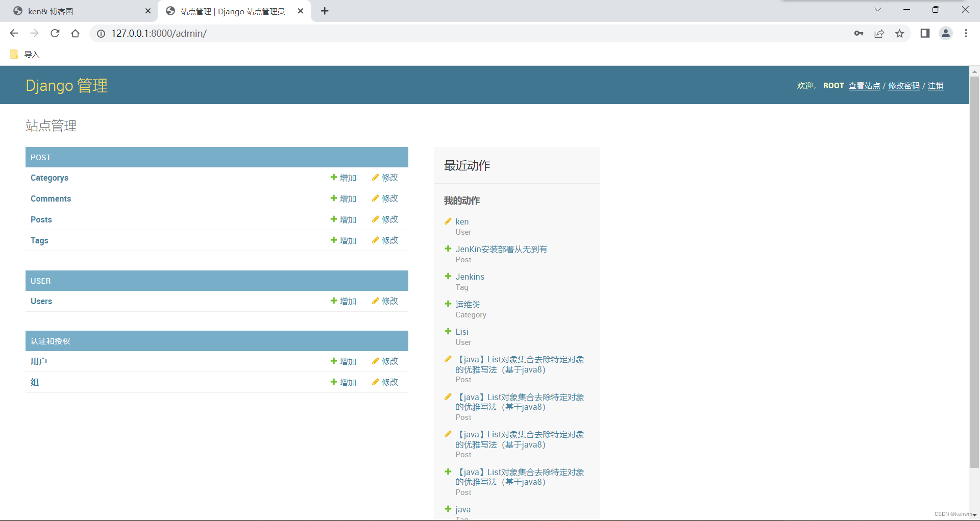Add a new Tag via 增加
This screenshot has width=980, height=521.
click(x=344, y=240)
